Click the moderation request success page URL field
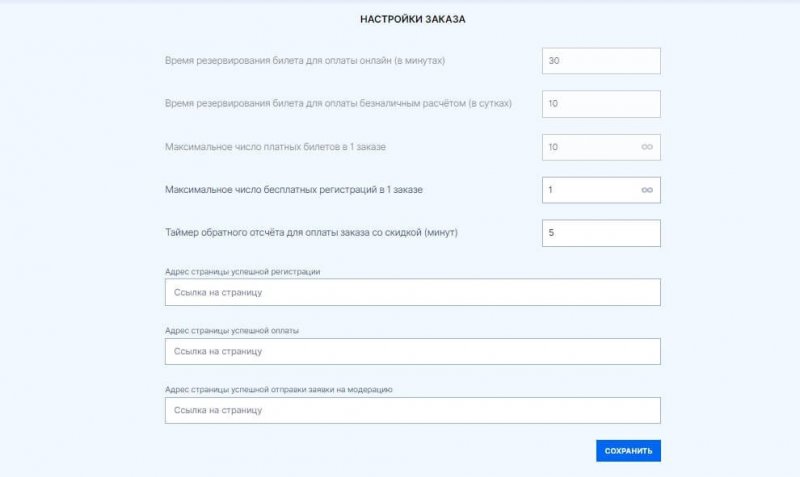800x477 pixels. coord(412,410)
